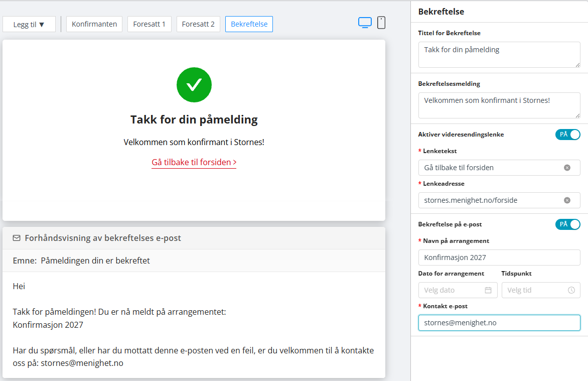588x381 pixels.
Task: Switch to desktop preview icon
Action: [x=365, y=23]
